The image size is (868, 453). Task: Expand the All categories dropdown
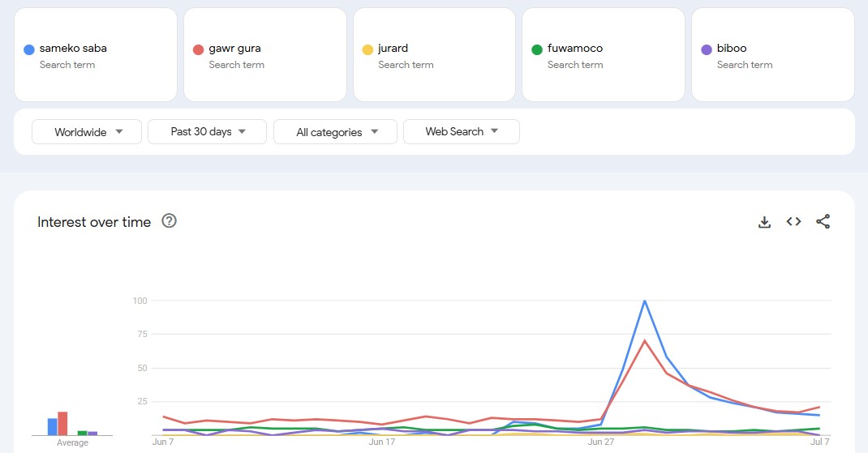coord(336,131)
